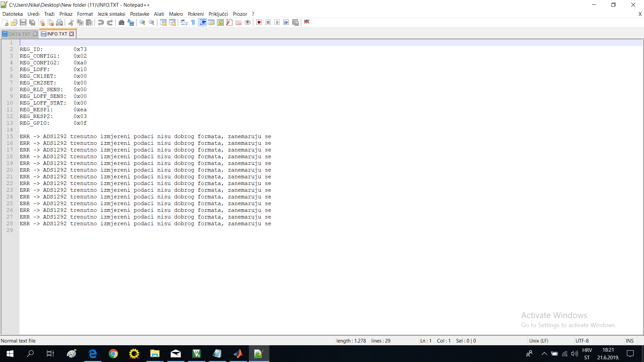Open the Jezik sintaksi menu

pos(111,14)
